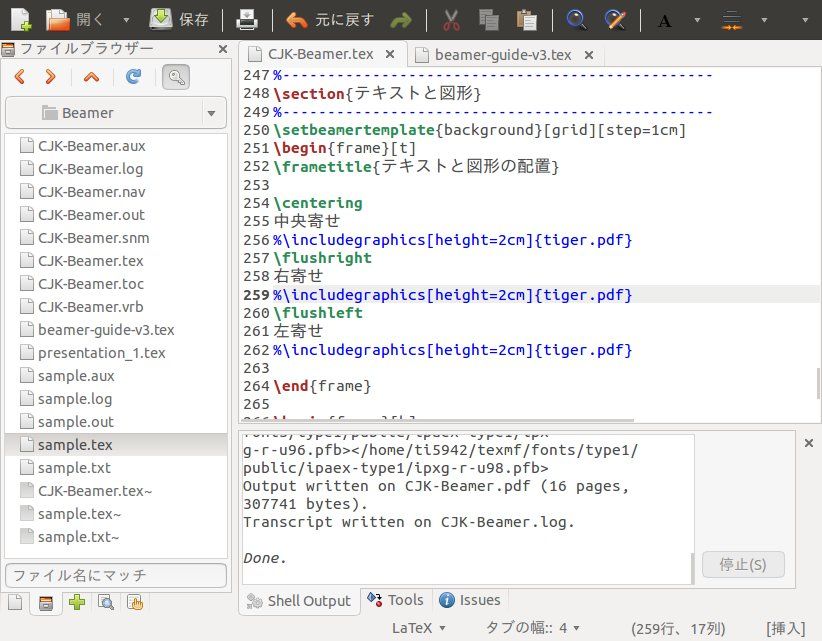This screenshot has height=641, width=822.
Task: Go up to parent folder
Action: (91, 77)
